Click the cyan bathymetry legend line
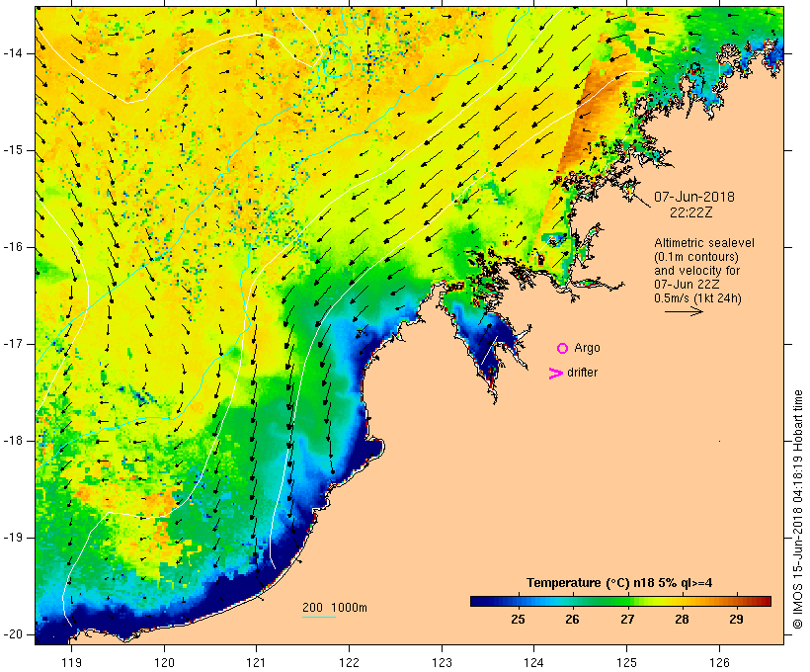The height and width of the screenshot is (672, 810). [319, 617]
